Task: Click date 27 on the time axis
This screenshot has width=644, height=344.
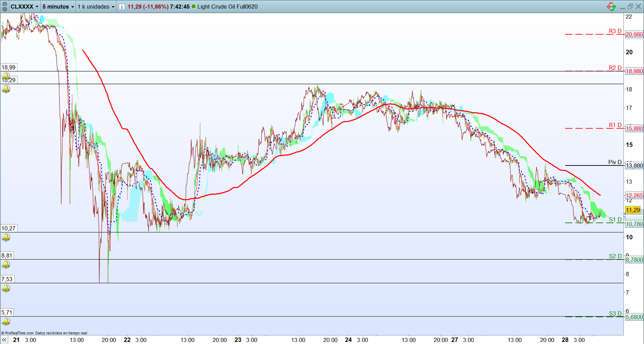Action: pyautogui.click(x=455, y=340)
